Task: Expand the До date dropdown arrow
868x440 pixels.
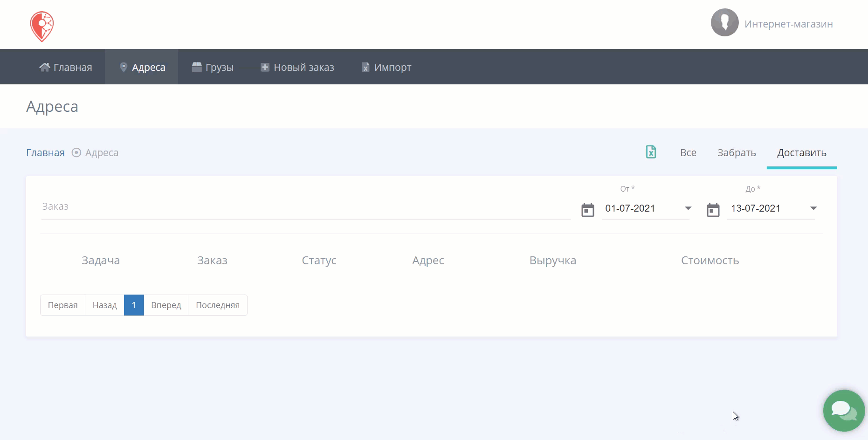Action: click(813, 208)
